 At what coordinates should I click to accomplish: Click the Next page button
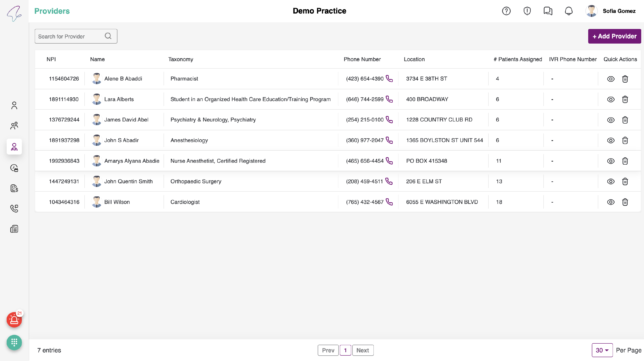(x=363, y=350)
